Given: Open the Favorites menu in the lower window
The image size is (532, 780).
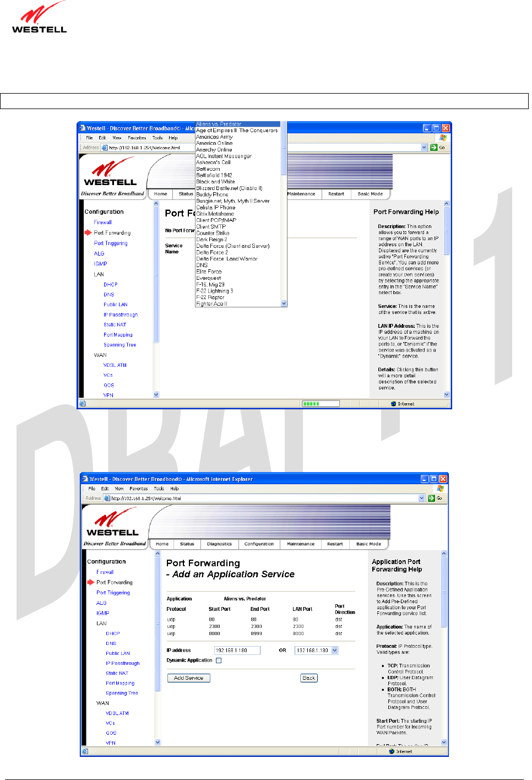Looking at the screenshot, I should (139, 489).
